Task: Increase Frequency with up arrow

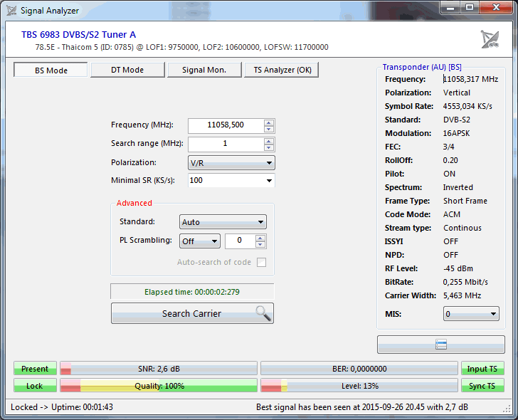Action: pos(269,122)
